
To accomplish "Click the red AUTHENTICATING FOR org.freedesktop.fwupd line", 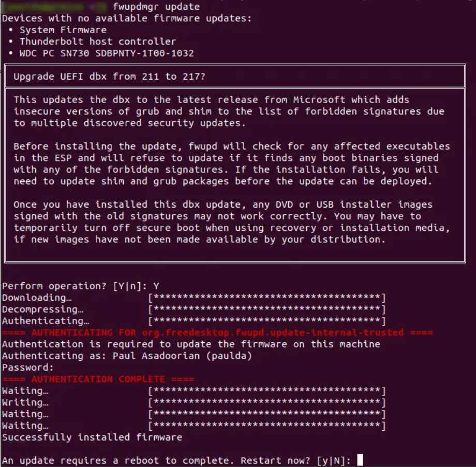I will tap(217, 332).
